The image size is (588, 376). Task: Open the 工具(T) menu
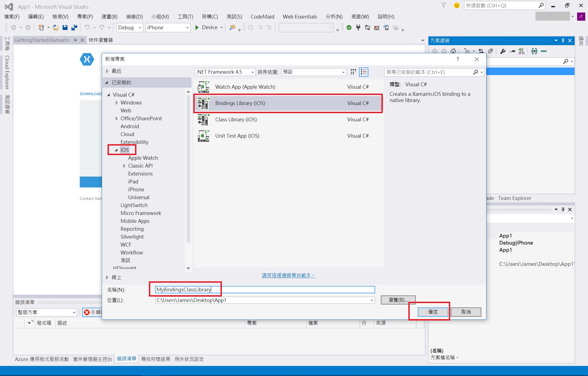pos(185,17)
